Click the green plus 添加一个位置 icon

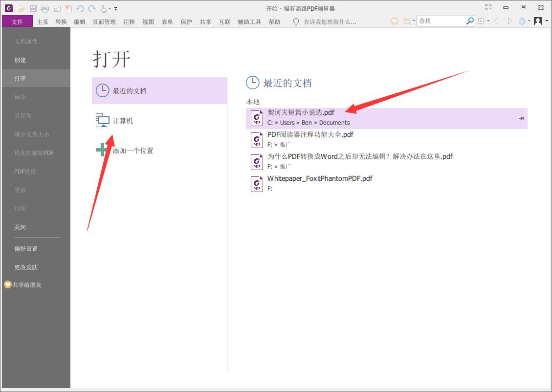pos(102,150)
